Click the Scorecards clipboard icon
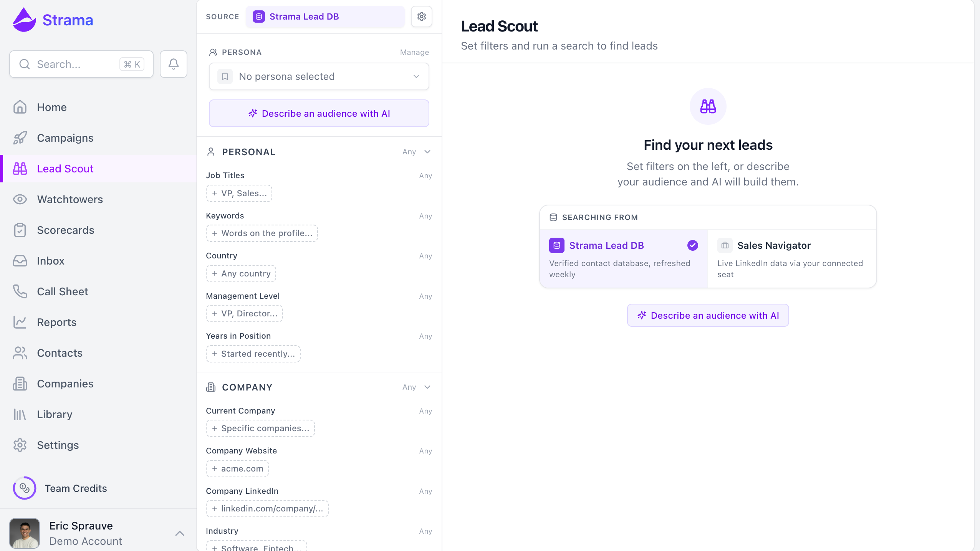 (20, 230)
